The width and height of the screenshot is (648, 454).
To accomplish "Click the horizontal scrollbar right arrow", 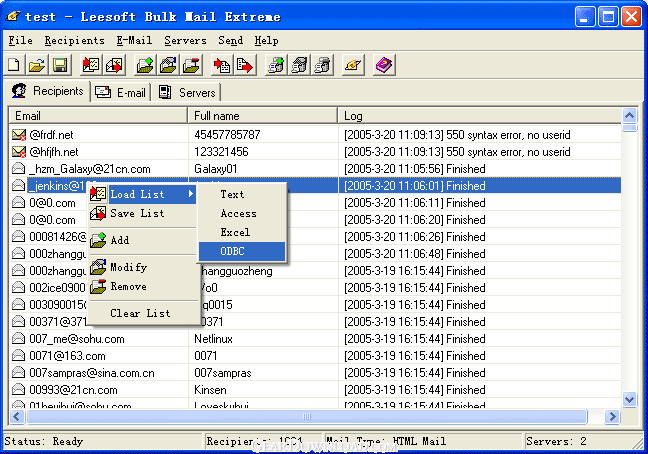I will click(x=612, y=416).
